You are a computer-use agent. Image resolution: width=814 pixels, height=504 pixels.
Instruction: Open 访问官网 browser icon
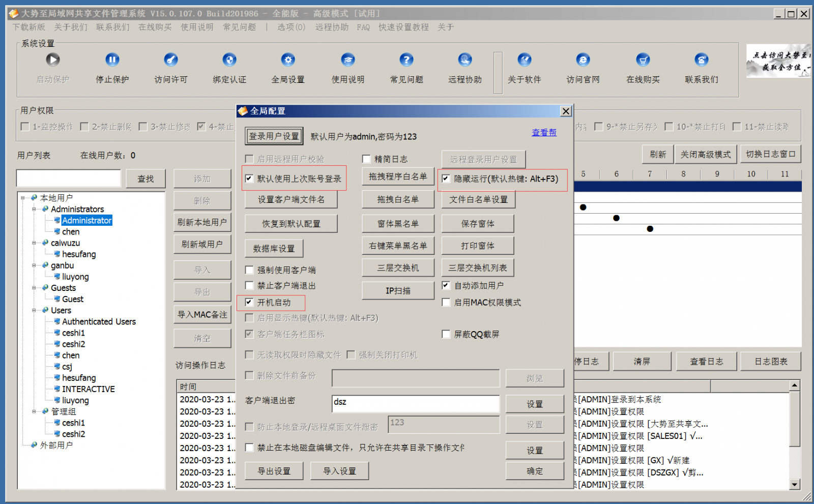click(583, 60)
